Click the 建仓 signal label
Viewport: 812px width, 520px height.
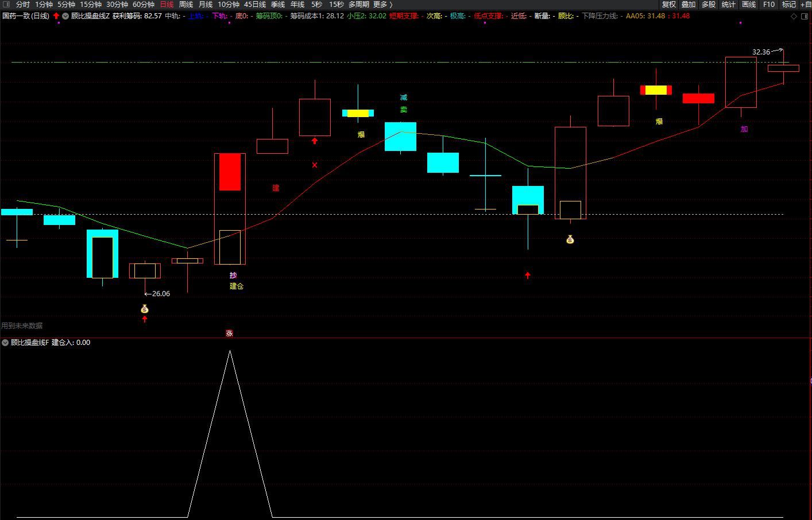click(237, 286)
